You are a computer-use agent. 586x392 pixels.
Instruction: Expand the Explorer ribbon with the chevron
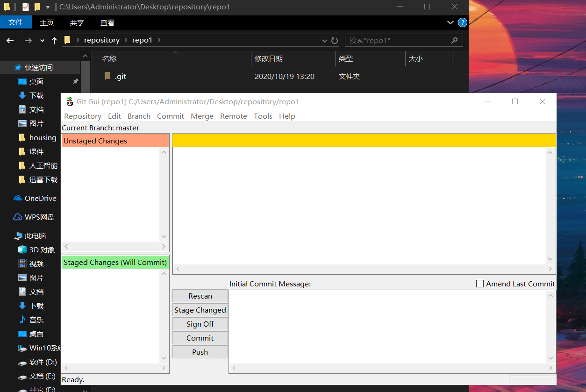[450, 22]
